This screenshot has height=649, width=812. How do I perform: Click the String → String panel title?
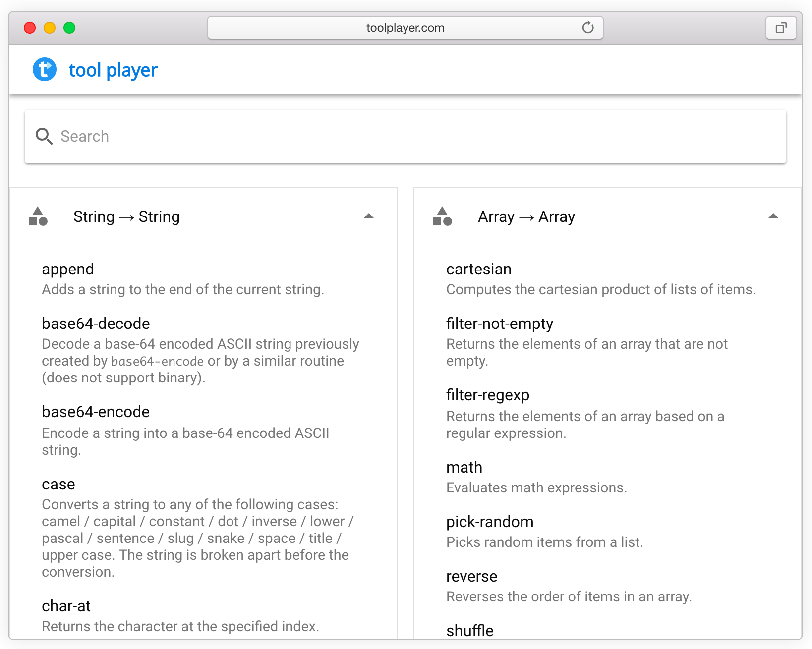point(126,216)
